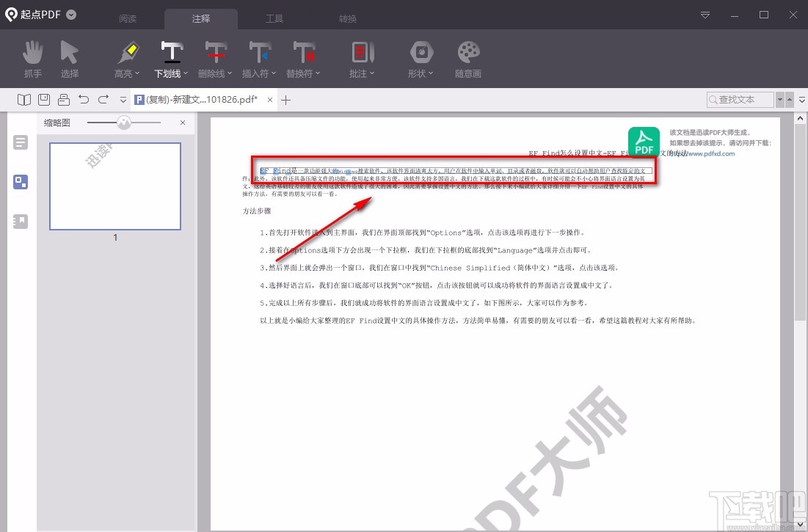Viewport: 808px width, 532px height.
Task: Expand ribbon collapse chevron at far right
Action: 802,100
